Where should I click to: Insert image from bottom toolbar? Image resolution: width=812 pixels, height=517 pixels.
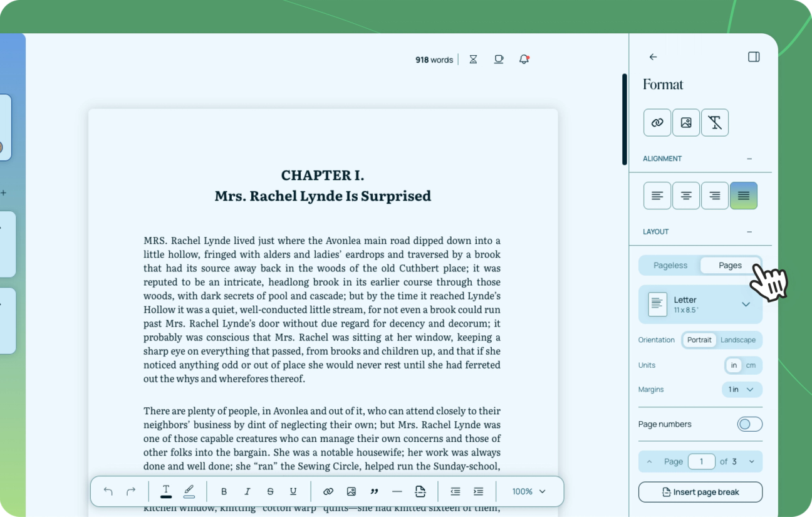click(x=351, y=492)
